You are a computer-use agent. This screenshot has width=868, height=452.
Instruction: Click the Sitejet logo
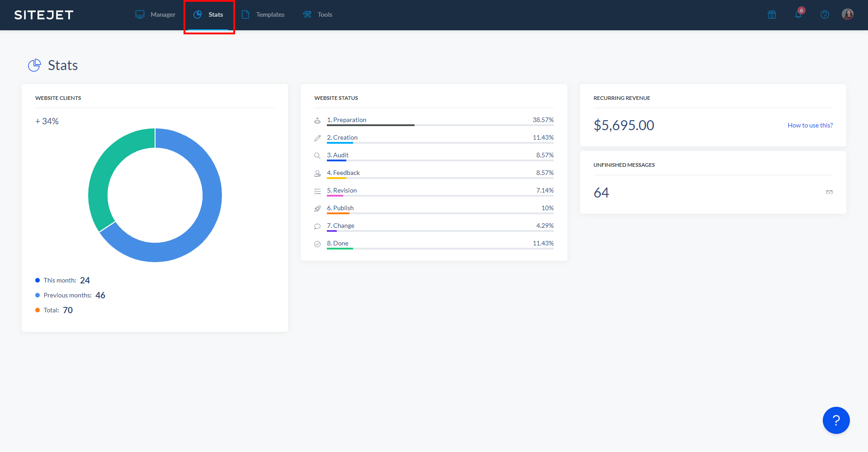44,15
